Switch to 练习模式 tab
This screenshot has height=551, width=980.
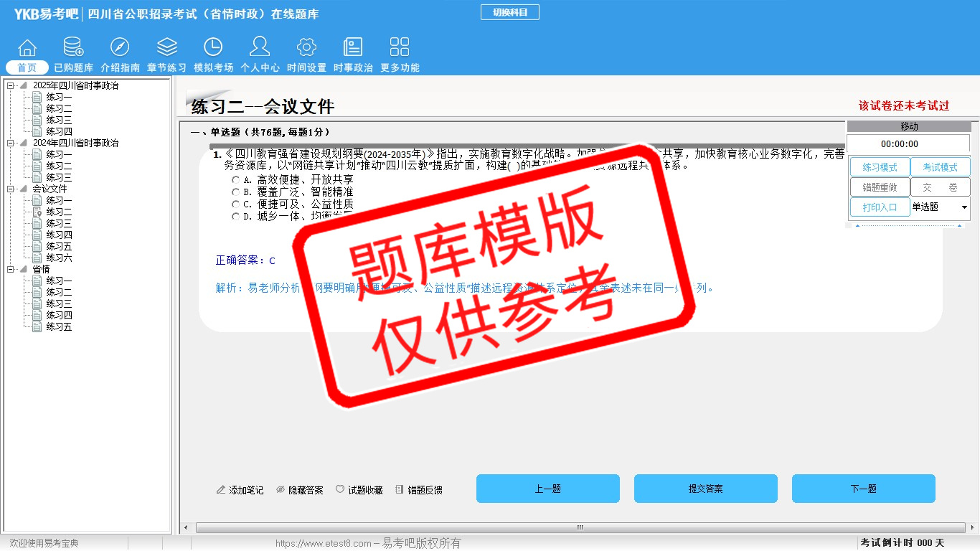pyautogui.click(x=880, y=167)
